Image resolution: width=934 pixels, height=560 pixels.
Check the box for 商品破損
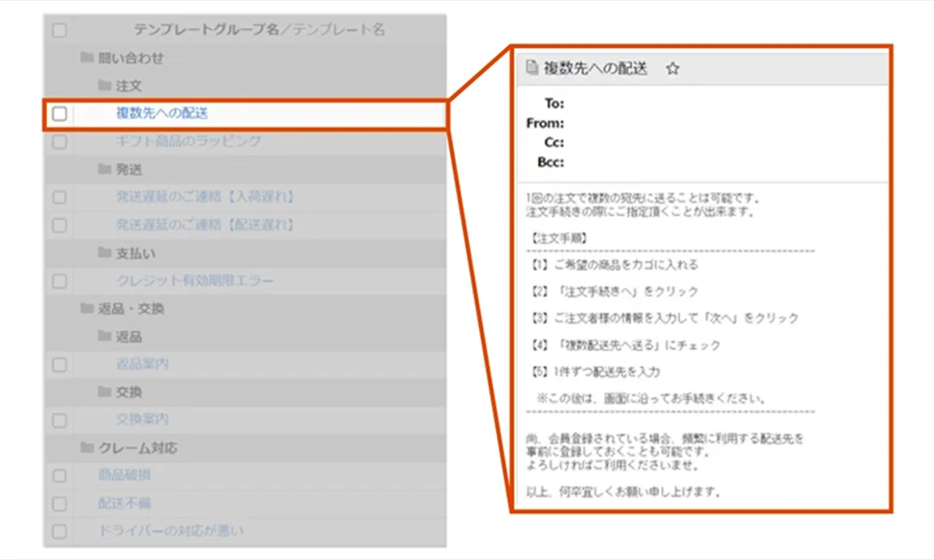(x=60, y=475)
